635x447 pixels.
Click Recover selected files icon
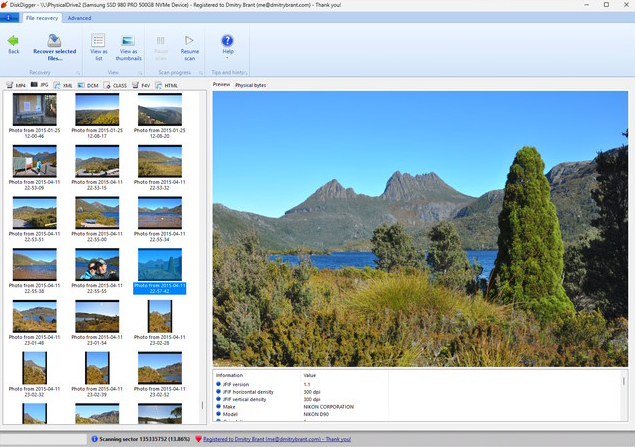click(54, 40)
